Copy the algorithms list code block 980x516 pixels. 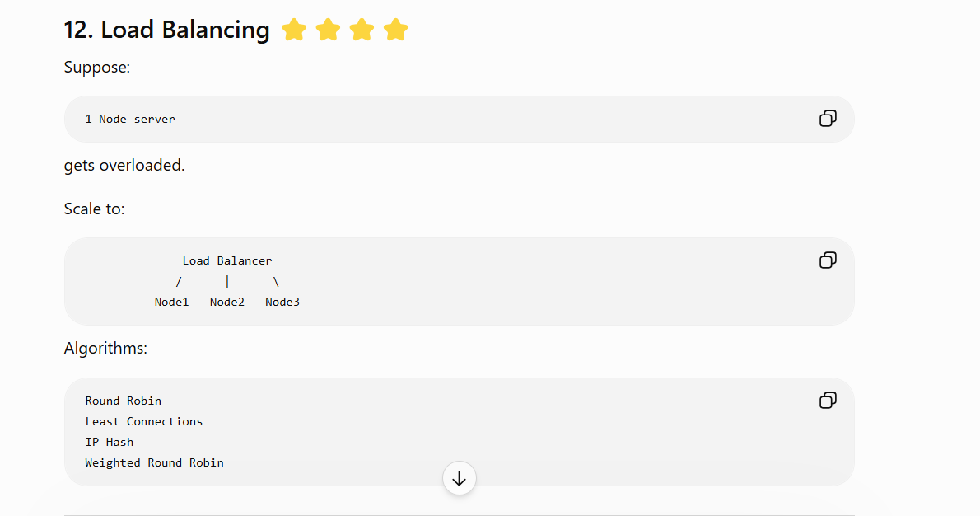tap(828, 401)
